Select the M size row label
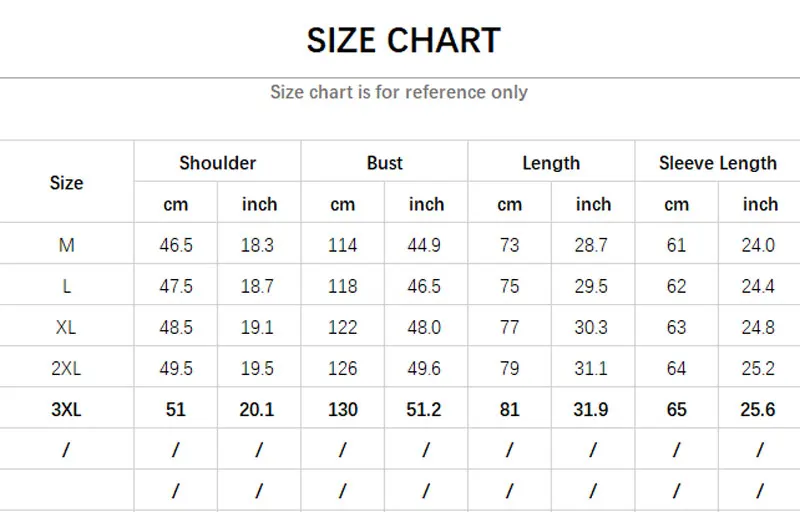Image resolution: width=800 pixels, height=512 pixels. point(67,245)
